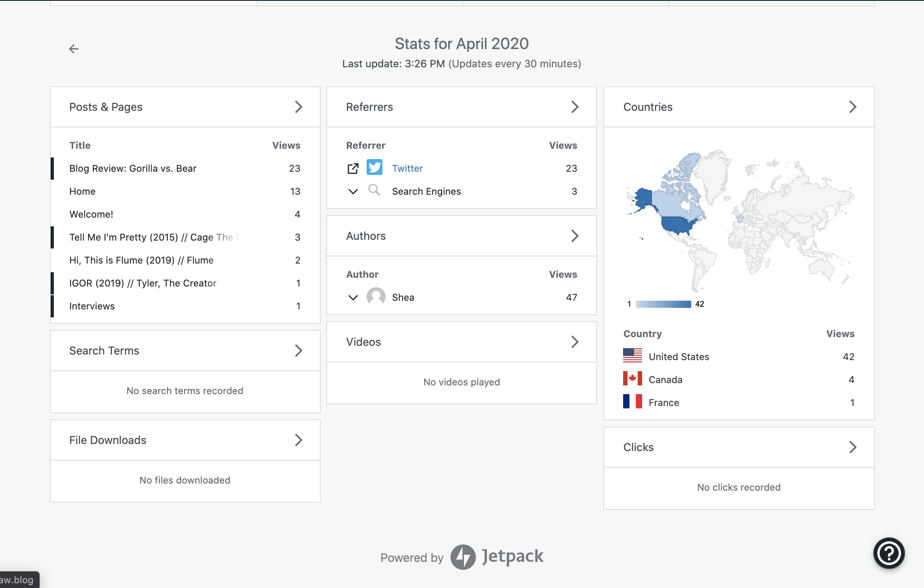Open Blog Review: Gorilla vs. Bear post
Image resolution: width=924 pixels, height=588 pixels.
point(133,169)
